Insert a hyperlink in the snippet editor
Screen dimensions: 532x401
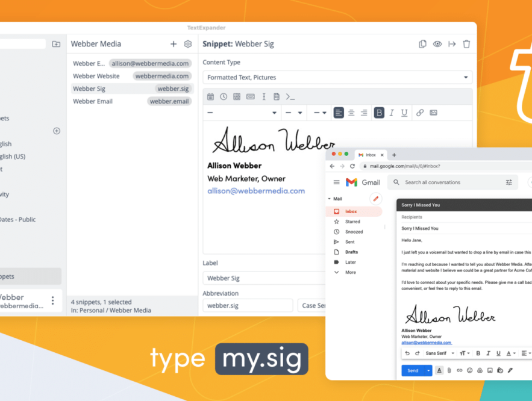420,113
